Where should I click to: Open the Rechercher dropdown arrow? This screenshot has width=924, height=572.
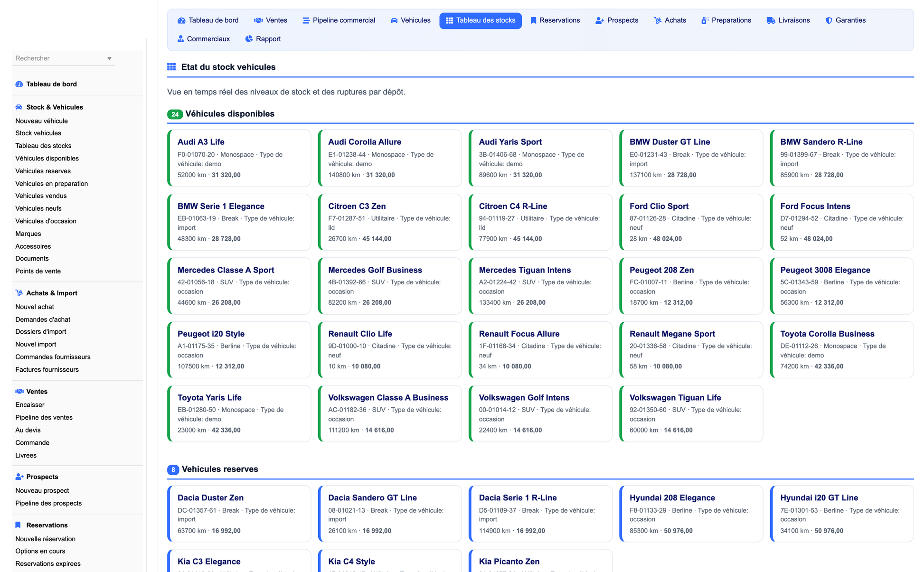[x=109, y=58]
